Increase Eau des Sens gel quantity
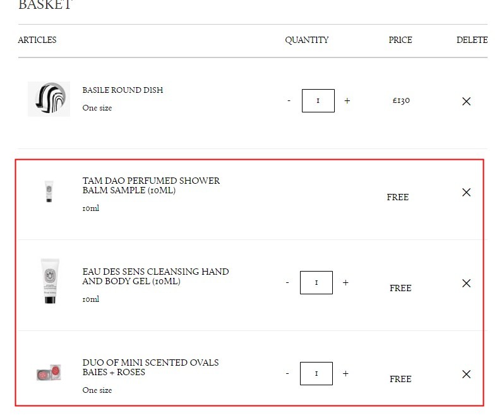Screen dimensions: 504x420 coord(345,282)
